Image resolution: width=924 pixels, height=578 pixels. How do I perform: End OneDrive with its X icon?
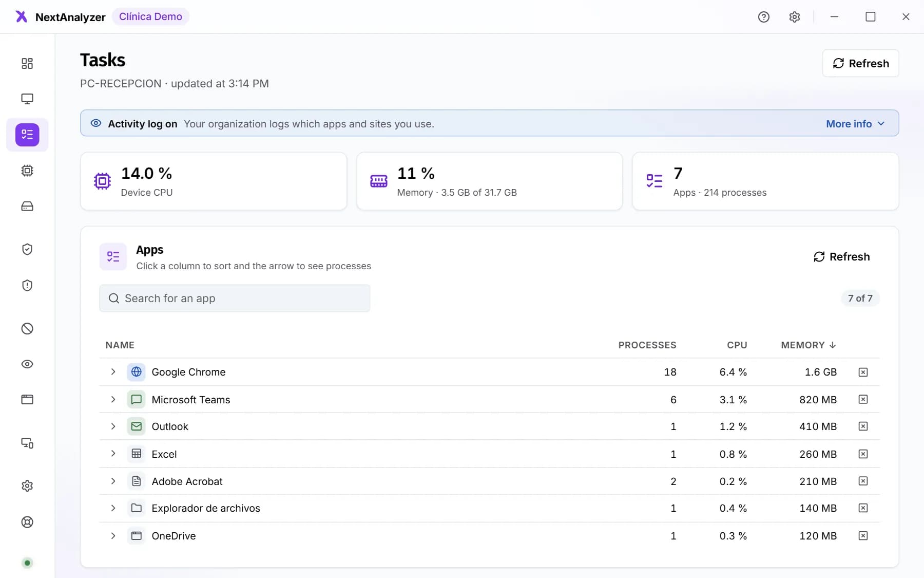[x=863, y=536]
